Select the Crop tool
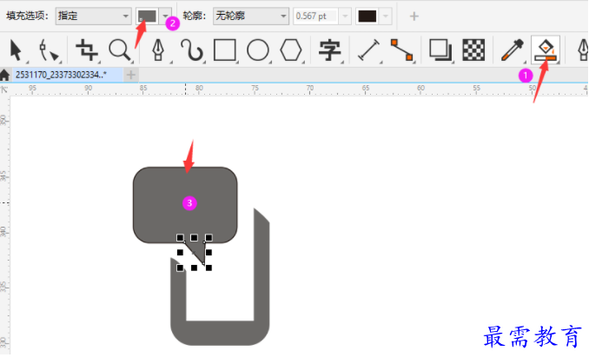 click(87, 50)
